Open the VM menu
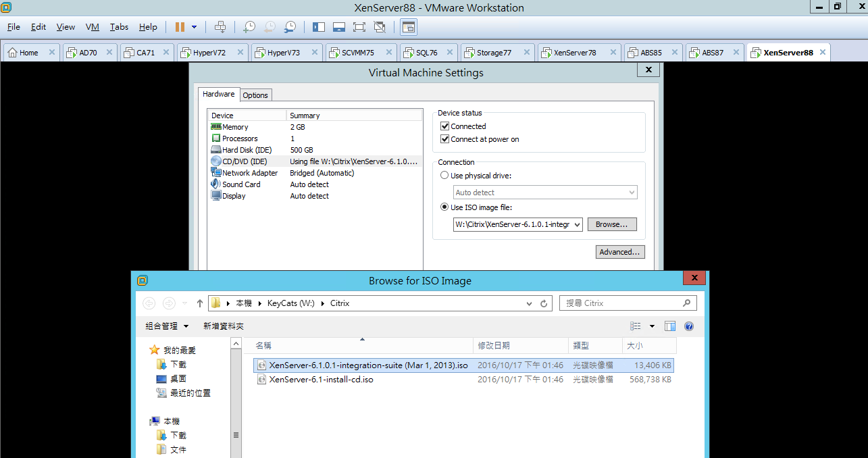868x458 pixels. tap(93, 27)
